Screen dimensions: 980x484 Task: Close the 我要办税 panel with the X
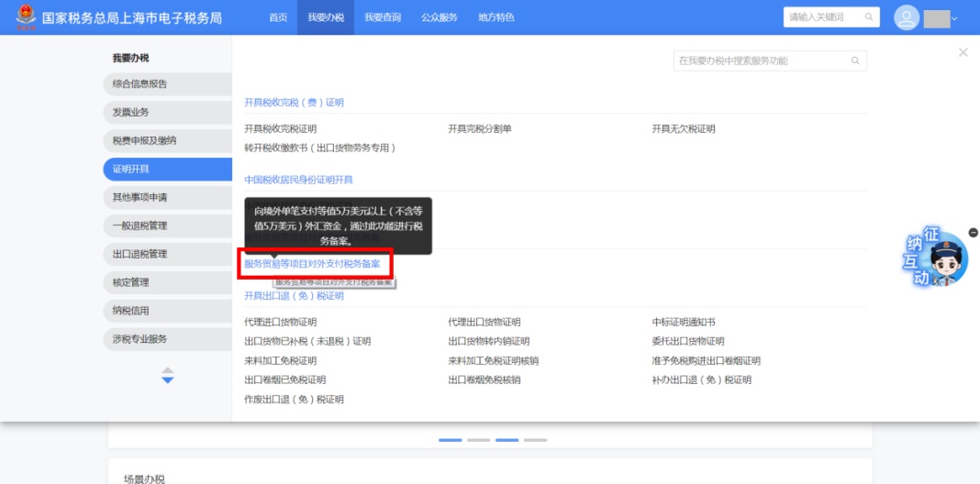[963, 53]
